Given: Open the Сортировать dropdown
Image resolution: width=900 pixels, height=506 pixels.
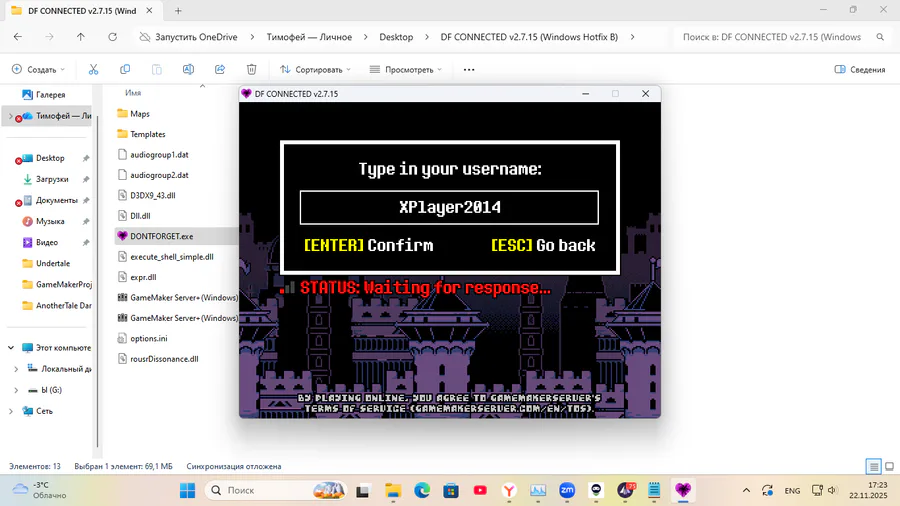Looking at the screenshot, I should click(315, 69).
